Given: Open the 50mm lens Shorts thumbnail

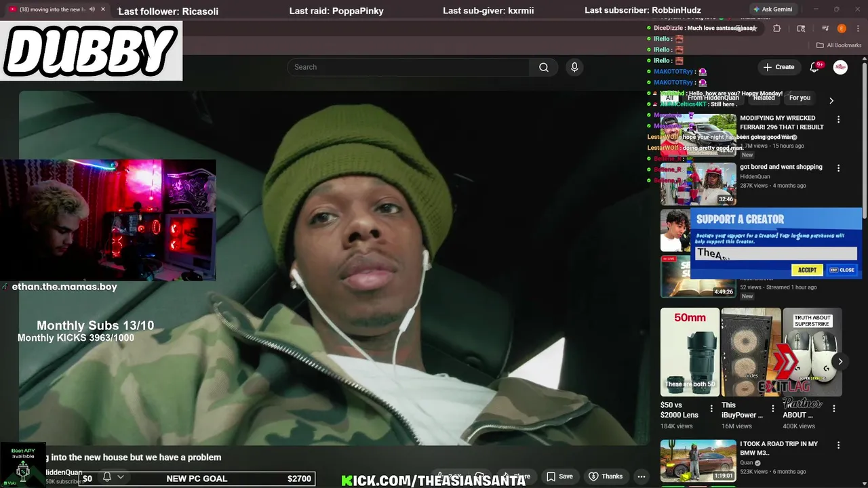Looking at the screenshot, I should click(x=690, y=352).
